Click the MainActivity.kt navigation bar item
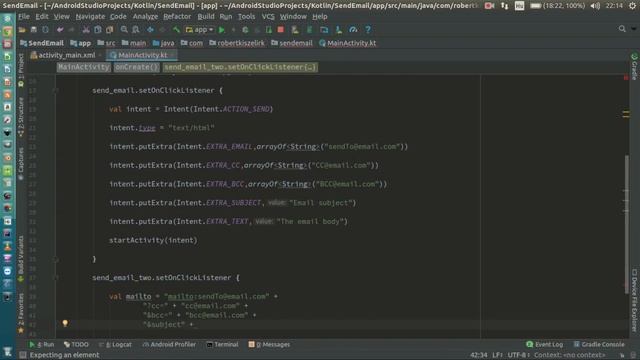The image size is (640, 360). point(348,43)
